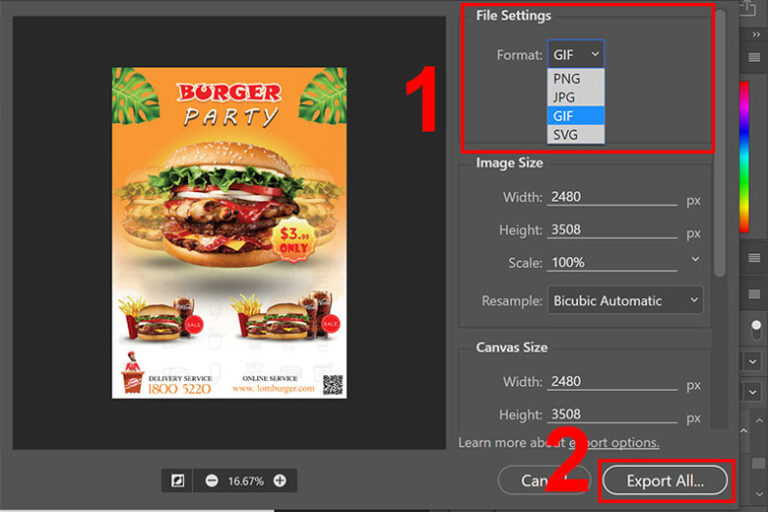768x512 pixels.
Task: Open the Resample Bicubic Automatic dropdown
Action: (x=625, y=300)
